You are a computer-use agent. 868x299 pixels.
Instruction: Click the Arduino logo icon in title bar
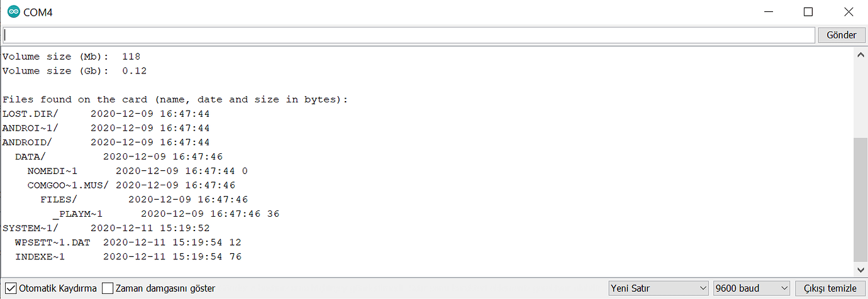13,12
